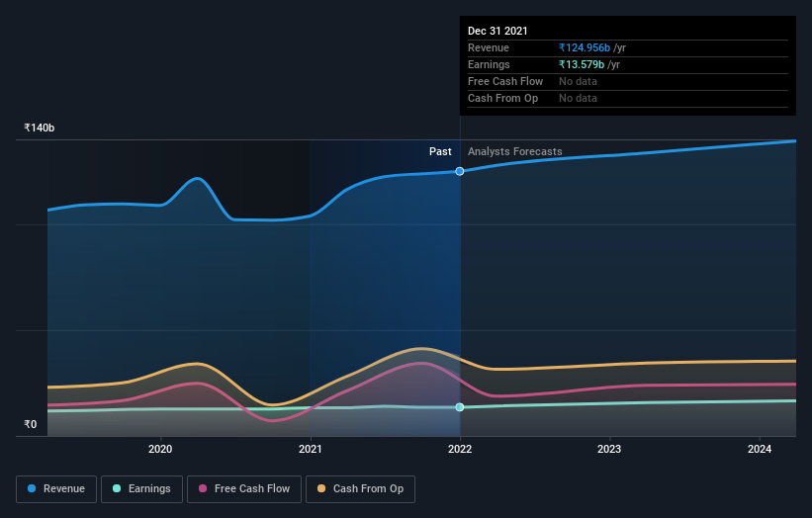Click the Earnings label in tooltip
The height and width of the screenshot is (518, 812).
(489, 64)
